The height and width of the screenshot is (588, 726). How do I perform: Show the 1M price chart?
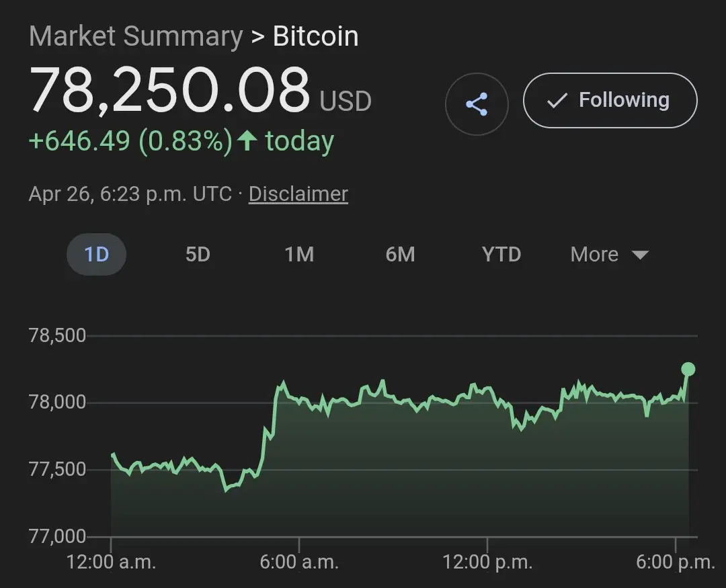tap(299, 255)
